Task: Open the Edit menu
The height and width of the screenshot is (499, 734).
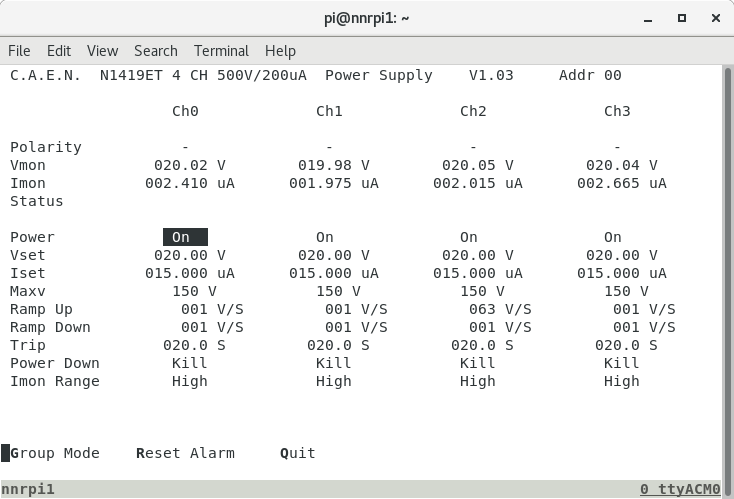Action: (x=59, y=51)
